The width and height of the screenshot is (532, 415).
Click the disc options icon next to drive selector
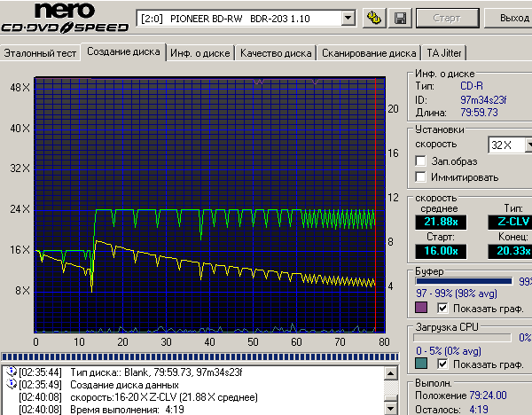(x=375, y=18)
